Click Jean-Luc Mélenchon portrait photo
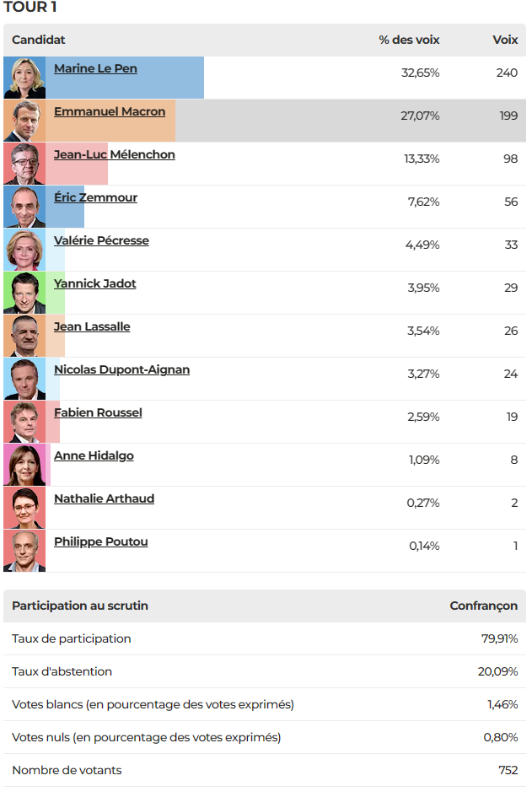The height and width of the screenshot is (797, 532). pos(24,164)
